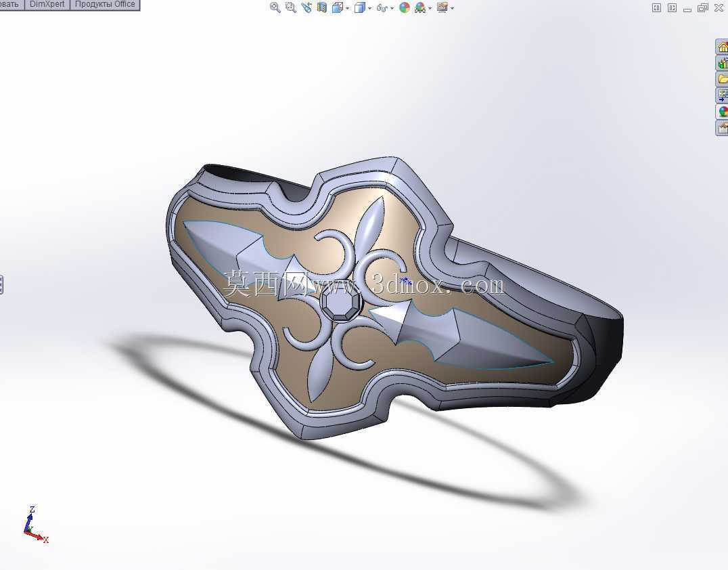The image size is (728, 570).
Task: Click the Hide/Show Items glasses icon
Action: (382, 7)
